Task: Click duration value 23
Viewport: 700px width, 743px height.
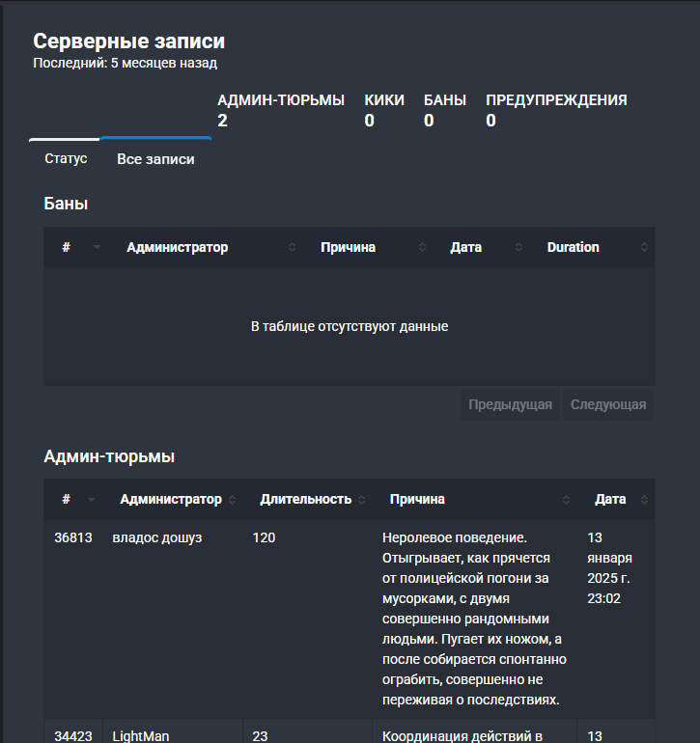Action: tap(260, 736)
